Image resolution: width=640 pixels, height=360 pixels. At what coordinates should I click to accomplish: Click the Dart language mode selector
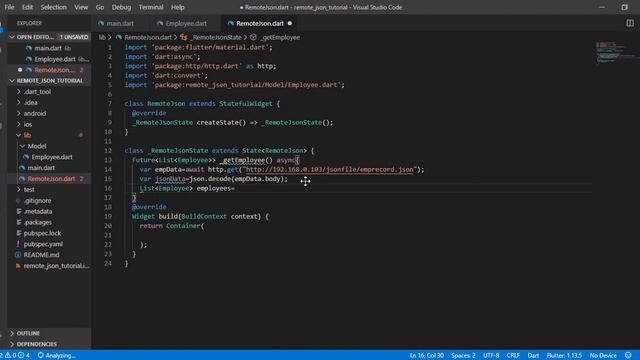pyautogui.click(x=533, y=355)
